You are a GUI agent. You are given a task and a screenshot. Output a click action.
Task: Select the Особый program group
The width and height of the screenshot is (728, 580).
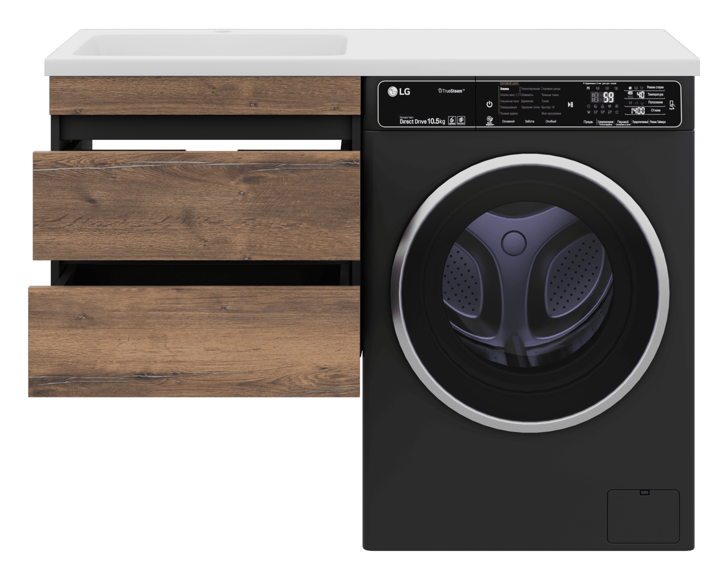point(551,121)
